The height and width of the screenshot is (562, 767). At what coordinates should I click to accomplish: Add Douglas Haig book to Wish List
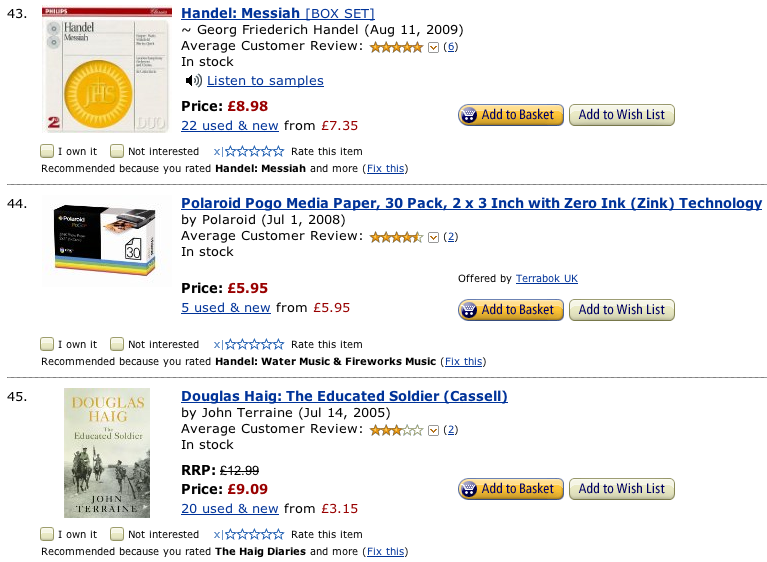[621, 489]
